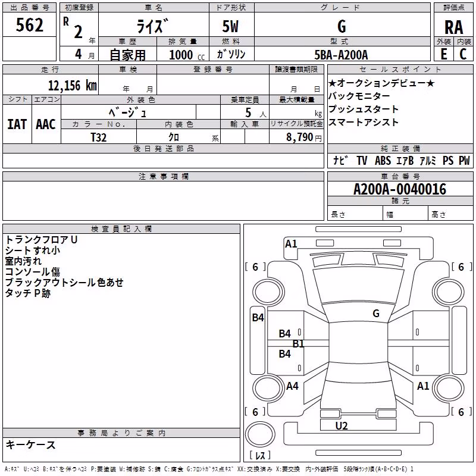Screen dimensions: 476x476
Task: Click PW equipment label
Action: click(x=464, y=160)
